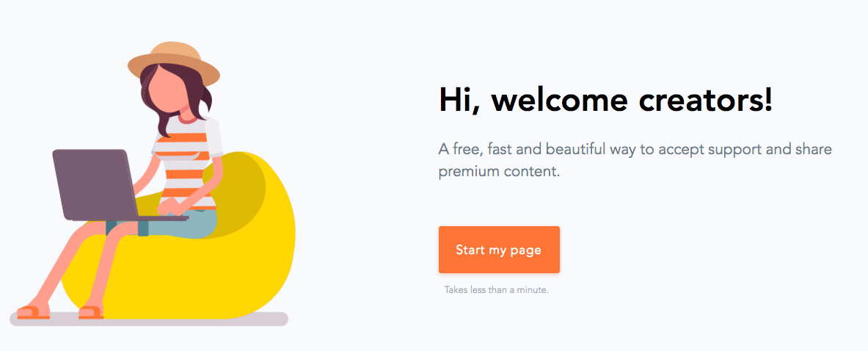868x351 pixels.
Task: Click the gray floor shadow strip
Action: (183, 319)
